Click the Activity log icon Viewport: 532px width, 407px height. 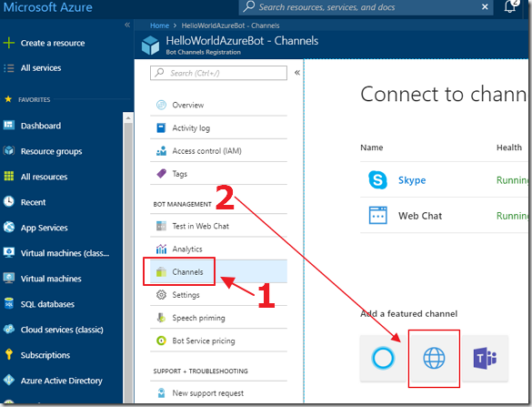[x=161, y=127]
